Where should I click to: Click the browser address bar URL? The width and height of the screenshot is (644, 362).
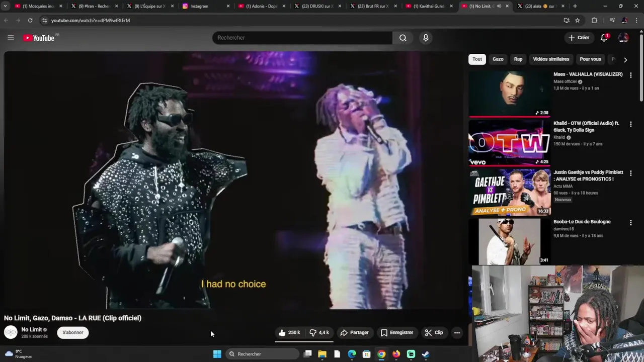tap(91, 20)
